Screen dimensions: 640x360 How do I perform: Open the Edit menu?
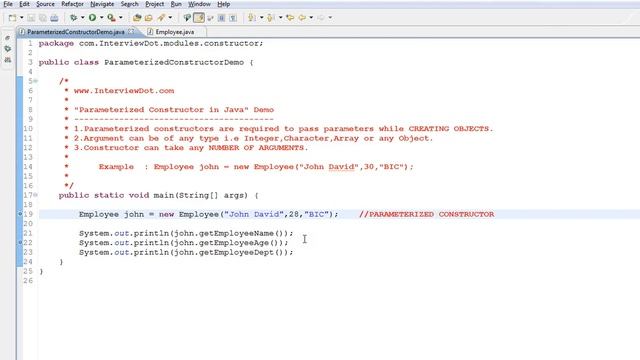24,4
